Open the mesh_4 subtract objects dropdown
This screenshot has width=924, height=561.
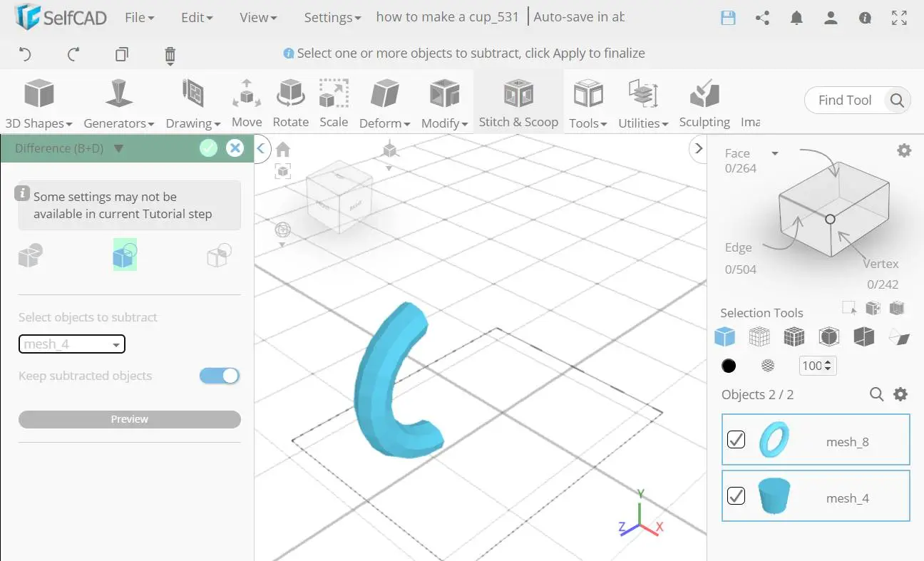point(71,344)
